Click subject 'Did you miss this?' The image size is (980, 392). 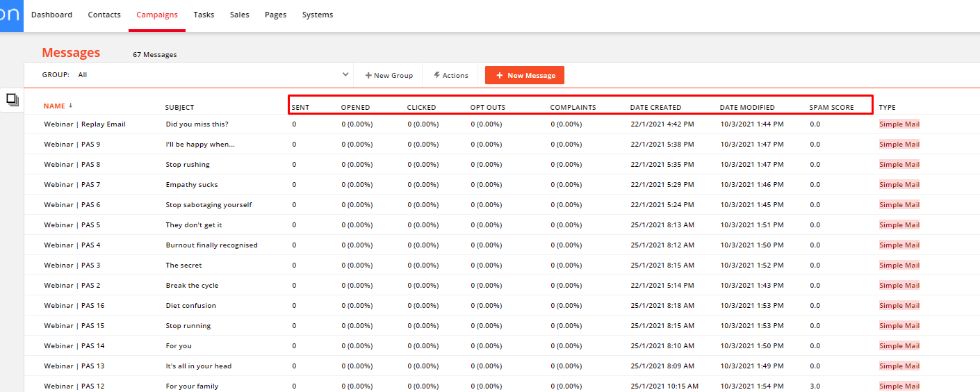point(197,124)
